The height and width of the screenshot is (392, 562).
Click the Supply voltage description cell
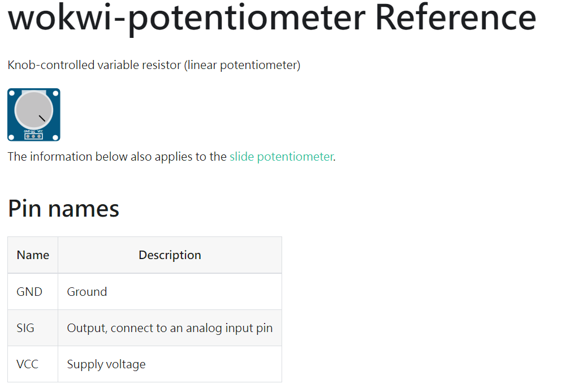click(170, 364)
